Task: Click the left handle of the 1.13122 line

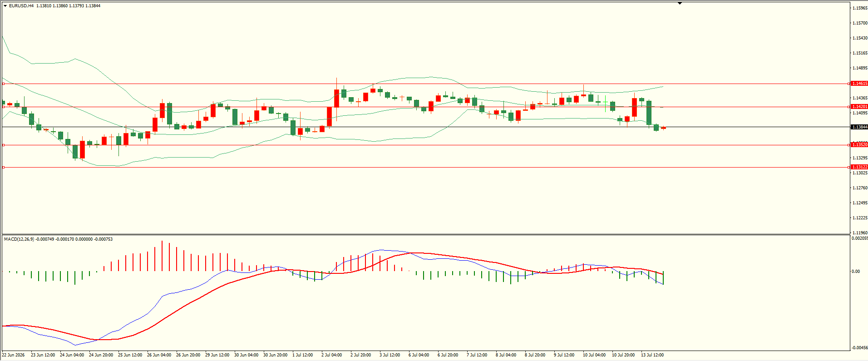Action: coord(4,167)
